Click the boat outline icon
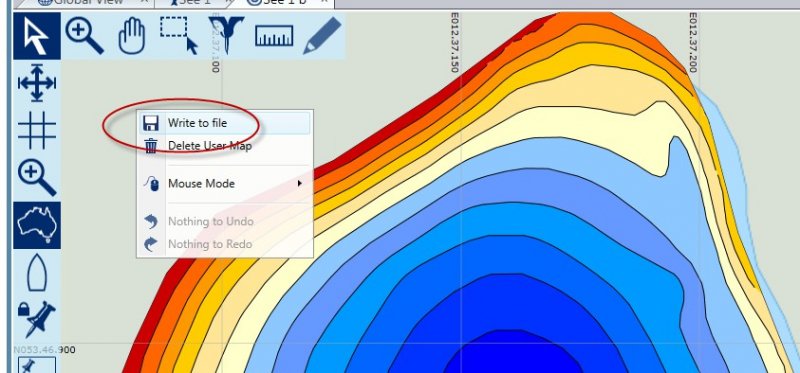The height and width of the screenshot is (373, 800). pyautogui.click(x=37, y=272)
